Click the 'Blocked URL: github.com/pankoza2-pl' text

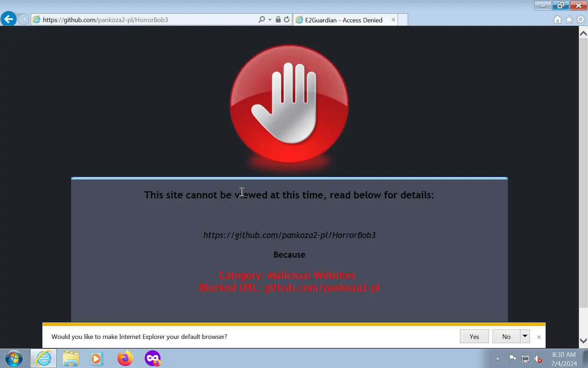pos(289,288)
